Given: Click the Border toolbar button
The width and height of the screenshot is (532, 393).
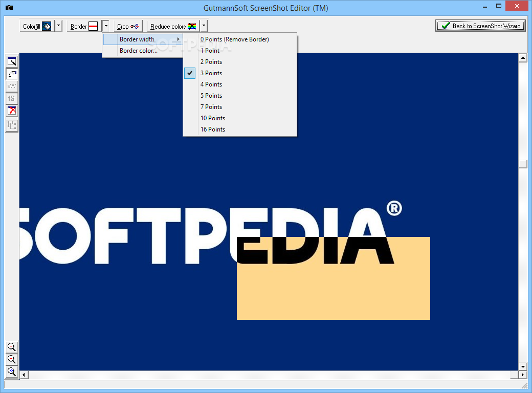Looking at the screenshot, I should pyautogui.click(x=84, y=26).
